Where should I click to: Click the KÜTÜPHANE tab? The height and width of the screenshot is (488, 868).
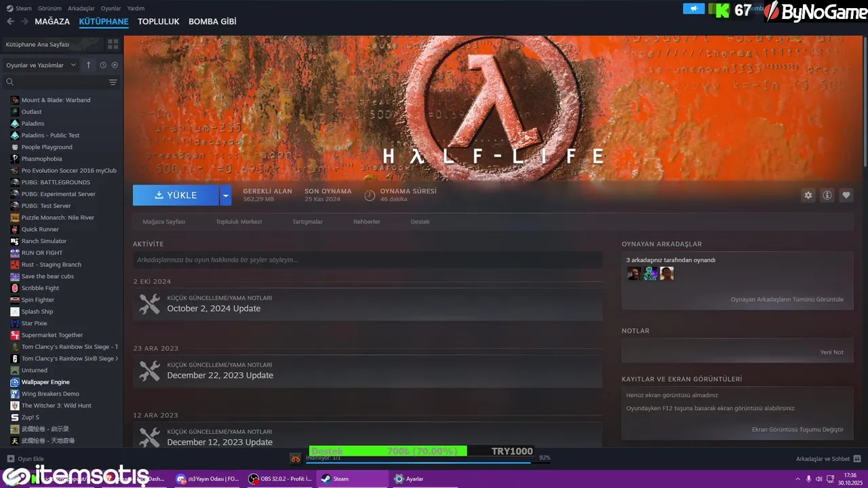pyautogui.click(x=104, y=22)
